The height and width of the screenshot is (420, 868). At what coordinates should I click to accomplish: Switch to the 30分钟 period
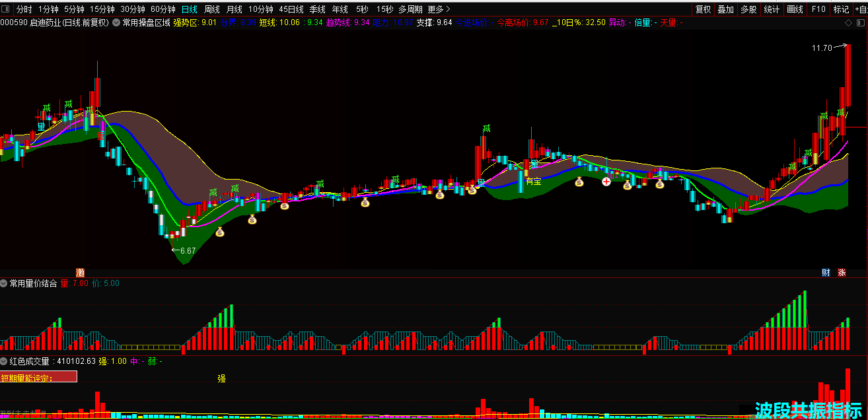[x=132, y=9]
